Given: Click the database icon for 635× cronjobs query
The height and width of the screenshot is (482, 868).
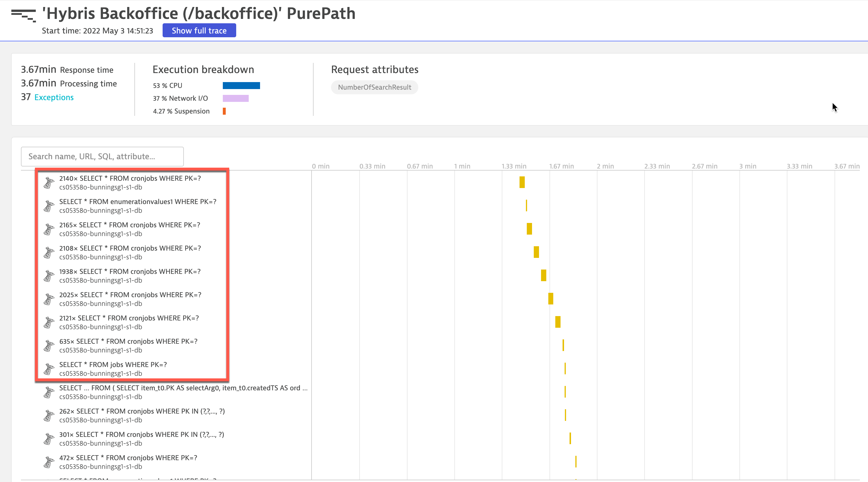Looking at the screenshot, I should pyautogui.click(x=49, y=346).
